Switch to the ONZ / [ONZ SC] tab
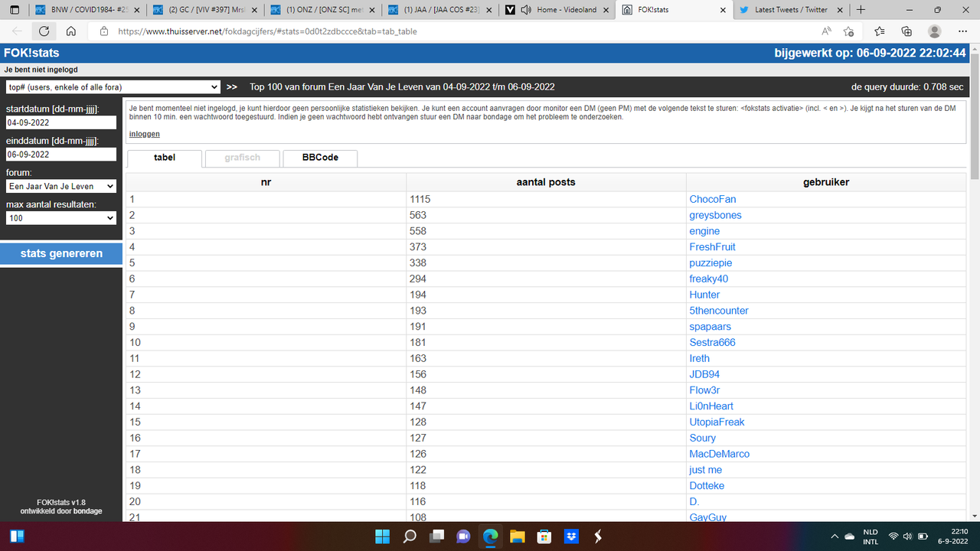The width and height of the screenshot is (980, 551). pyautogui.click(x=322, y=10)
